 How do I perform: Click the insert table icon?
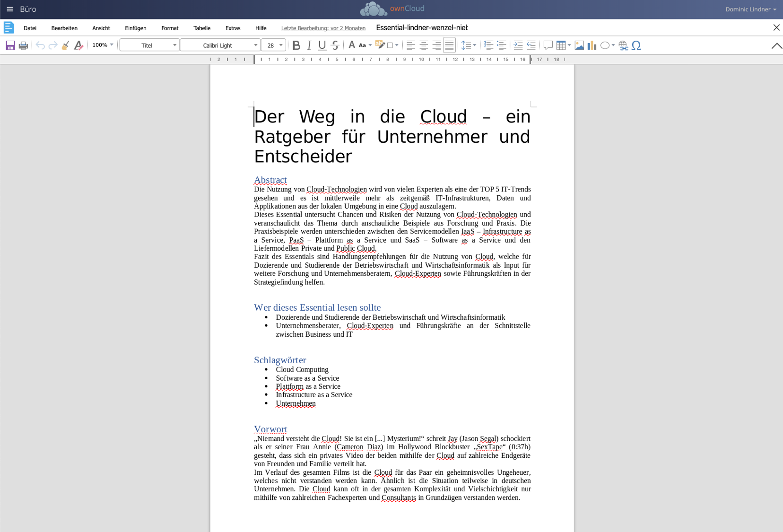(x=561, y=45)
